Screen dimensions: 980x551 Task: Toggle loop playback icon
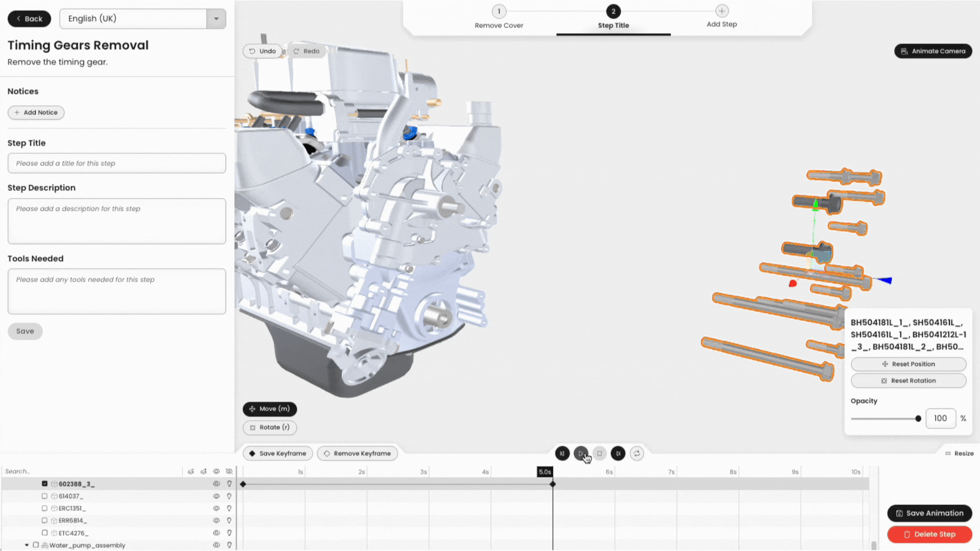(x=636, y=453)
